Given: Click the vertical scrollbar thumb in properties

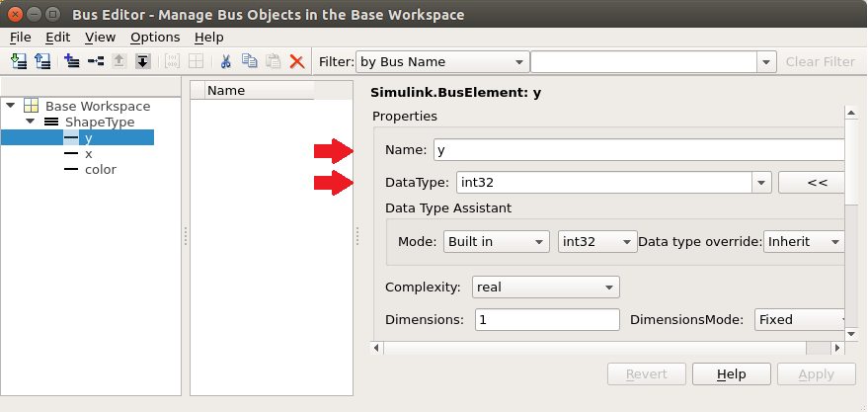Looking at the screenshot, I should (x=851, y=162).
